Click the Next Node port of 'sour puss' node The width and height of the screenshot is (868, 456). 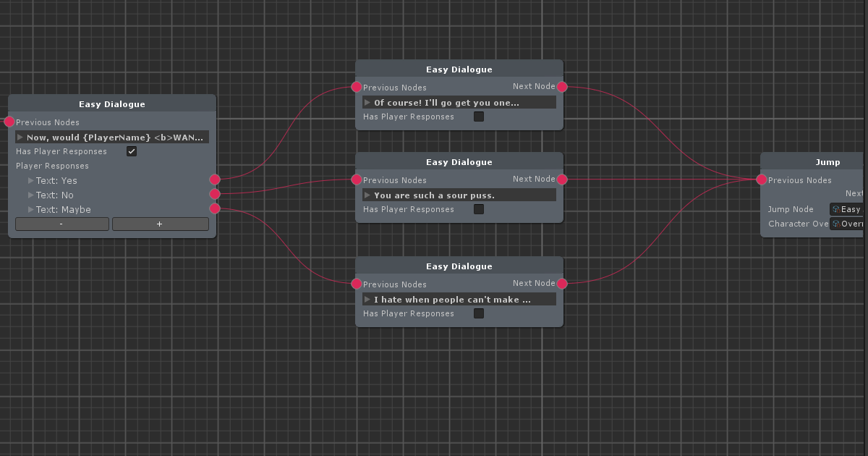pos(562,180)
